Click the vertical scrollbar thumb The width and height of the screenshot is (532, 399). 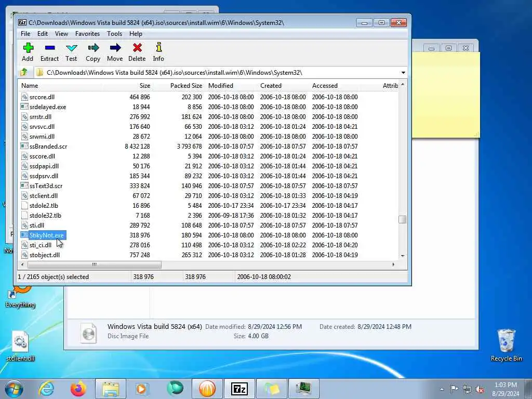click(403, 220)
